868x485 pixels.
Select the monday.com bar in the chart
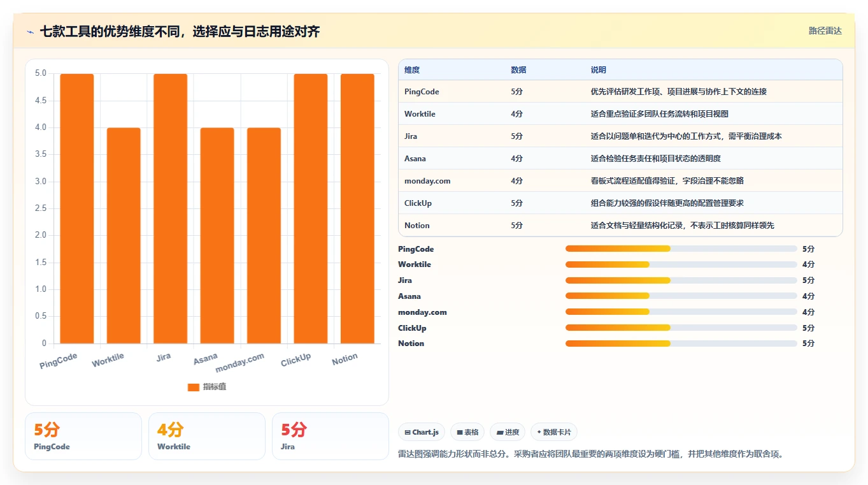point(264,235)
